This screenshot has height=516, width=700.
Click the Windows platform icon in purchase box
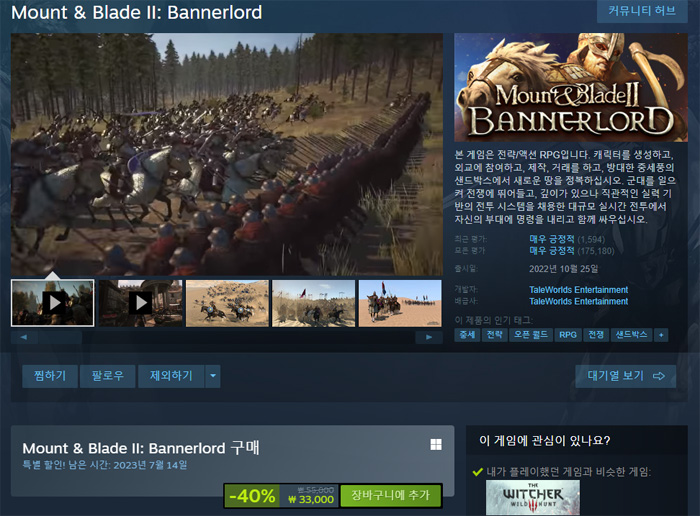436,445
